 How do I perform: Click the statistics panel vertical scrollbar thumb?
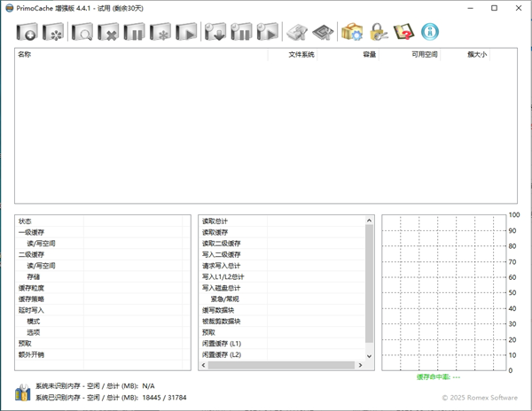tap(369, 283)
